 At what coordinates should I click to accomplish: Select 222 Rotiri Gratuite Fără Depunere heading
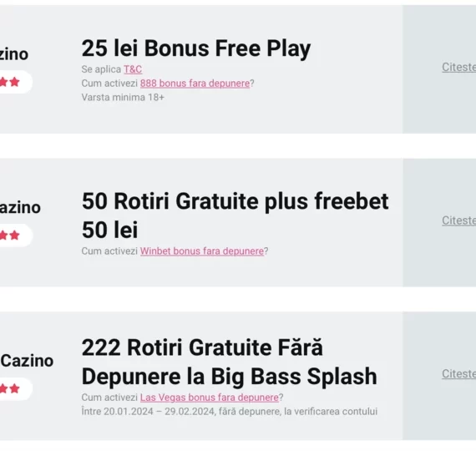(229, 362)
